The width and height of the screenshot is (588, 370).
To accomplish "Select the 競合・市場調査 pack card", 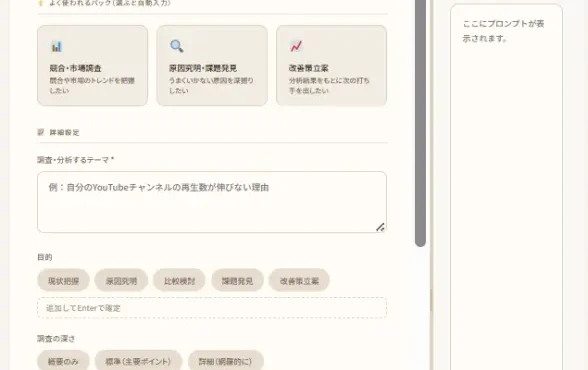I will pyautogui.click(x=93, y=66).
